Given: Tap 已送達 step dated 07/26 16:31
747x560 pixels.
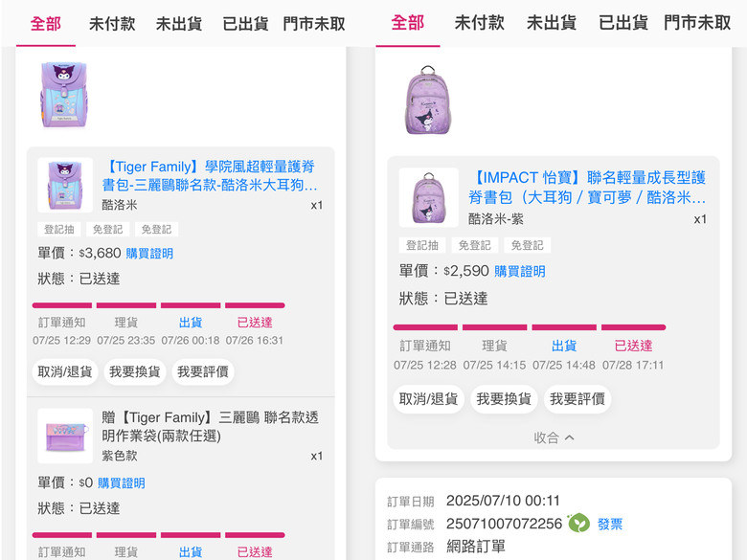Looking at the screenshot, I should point(255,323).
